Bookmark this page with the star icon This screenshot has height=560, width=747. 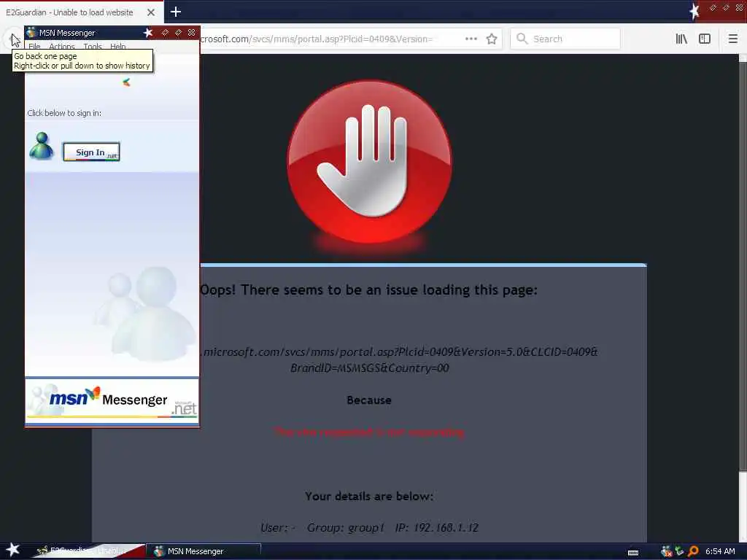pyautogui.click(x=492, y=39)
